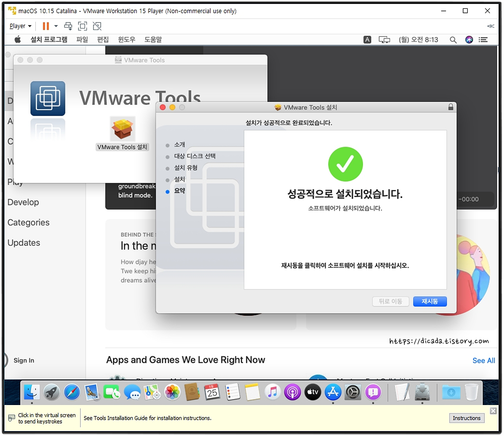
Task: Minimize the VMware Tools 설치 installer window
Action: [172, 107]
